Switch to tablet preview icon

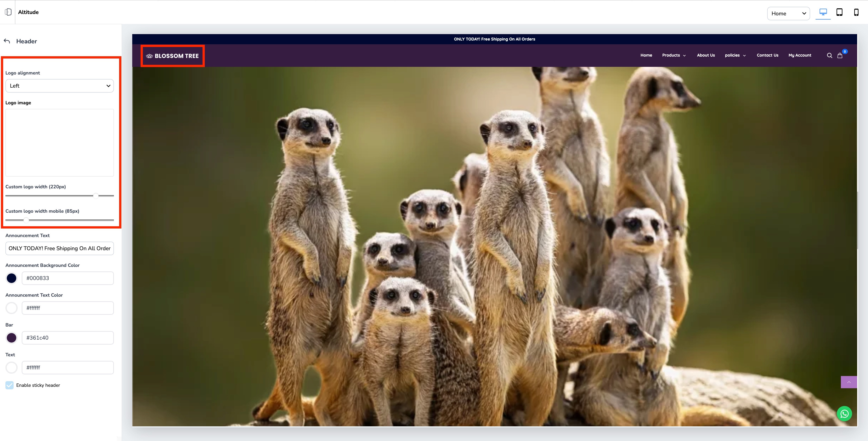[839, 12]
